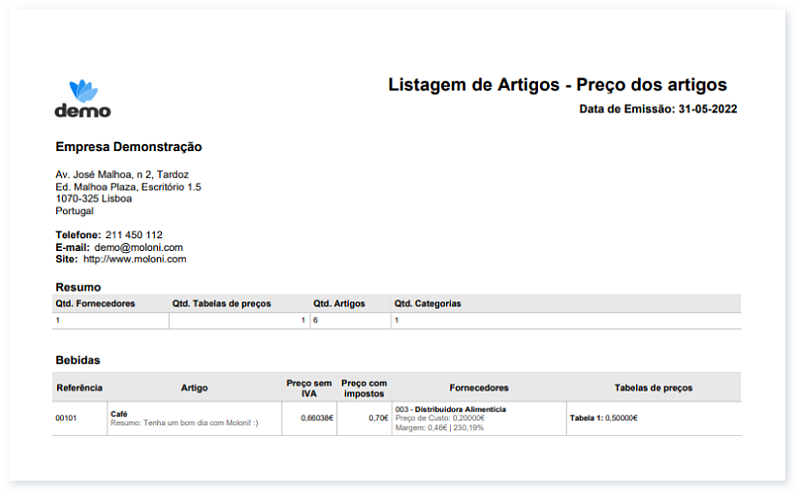Click the phone number 211 450 112

133,235
